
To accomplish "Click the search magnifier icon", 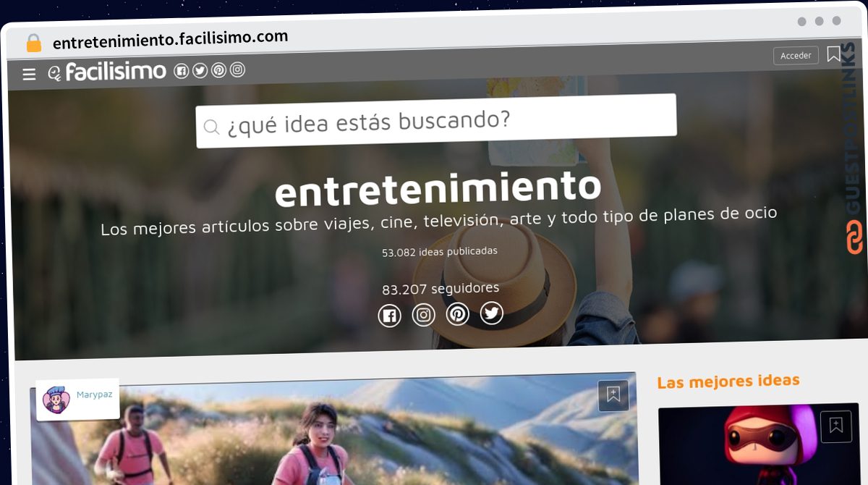I will coord(211,127).
